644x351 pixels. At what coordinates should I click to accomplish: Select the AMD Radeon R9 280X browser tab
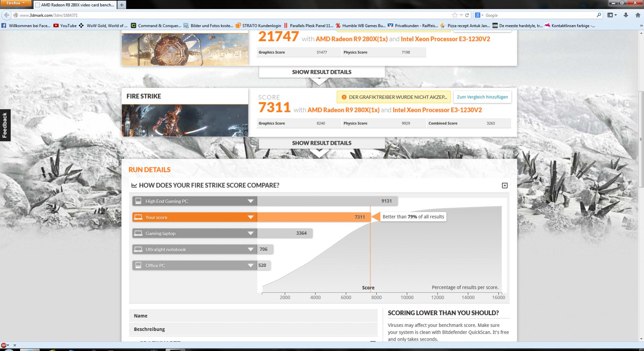click(x=75, y=5)
